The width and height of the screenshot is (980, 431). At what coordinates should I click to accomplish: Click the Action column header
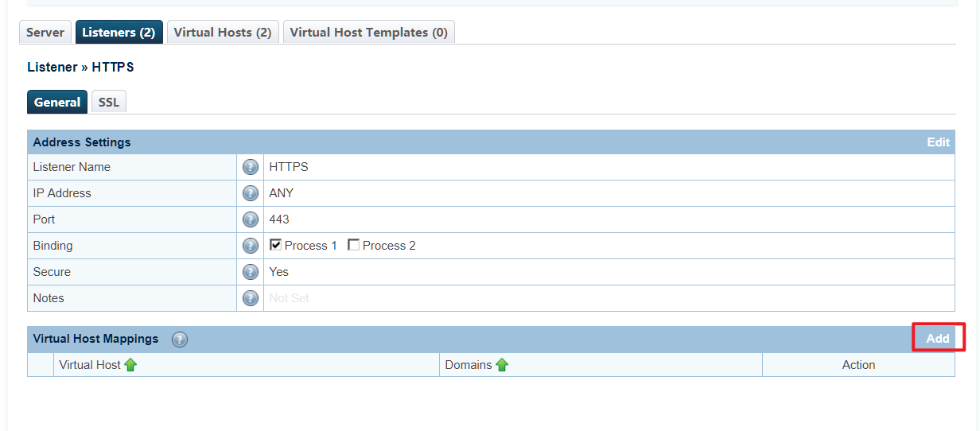coord(858,365)
